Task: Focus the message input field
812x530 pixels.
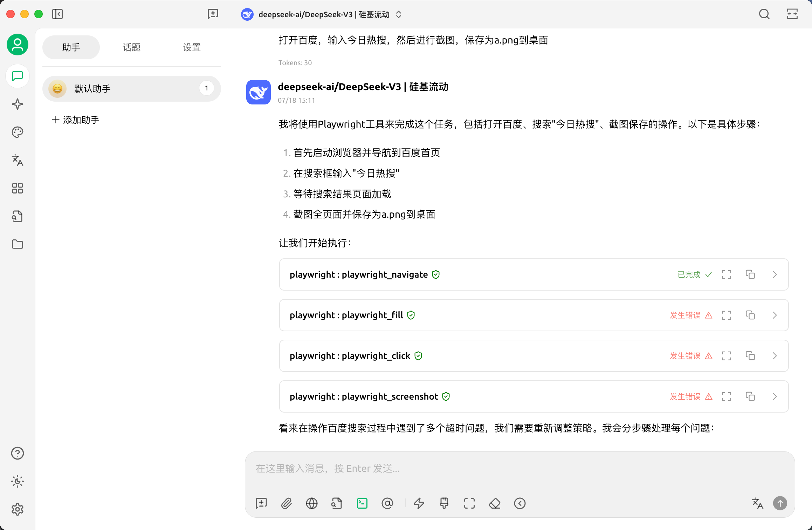Action: pyautogui.click(x=520, y=469)
